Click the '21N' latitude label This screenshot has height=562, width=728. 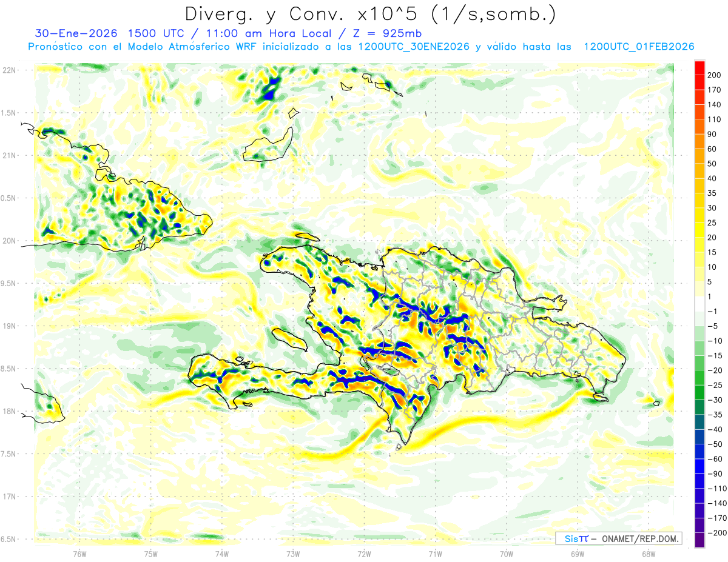10,155
